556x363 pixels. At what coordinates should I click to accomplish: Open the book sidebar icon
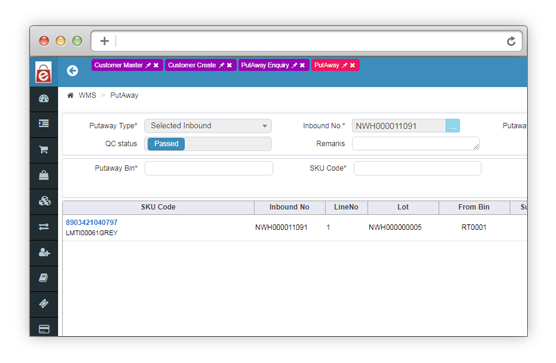[44, 278]
